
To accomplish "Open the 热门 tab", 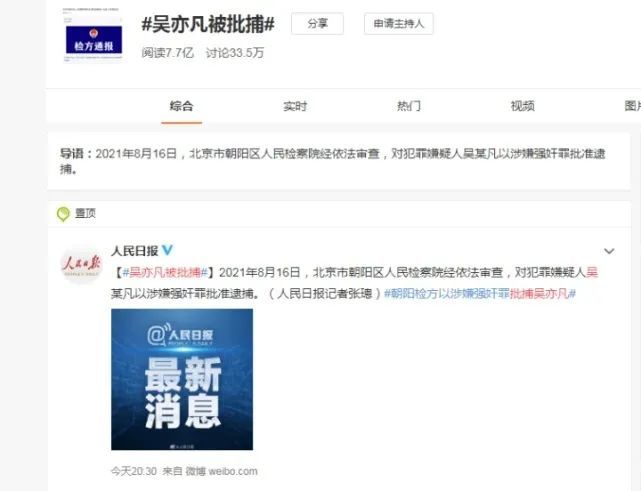I will (x=408, y=106).
